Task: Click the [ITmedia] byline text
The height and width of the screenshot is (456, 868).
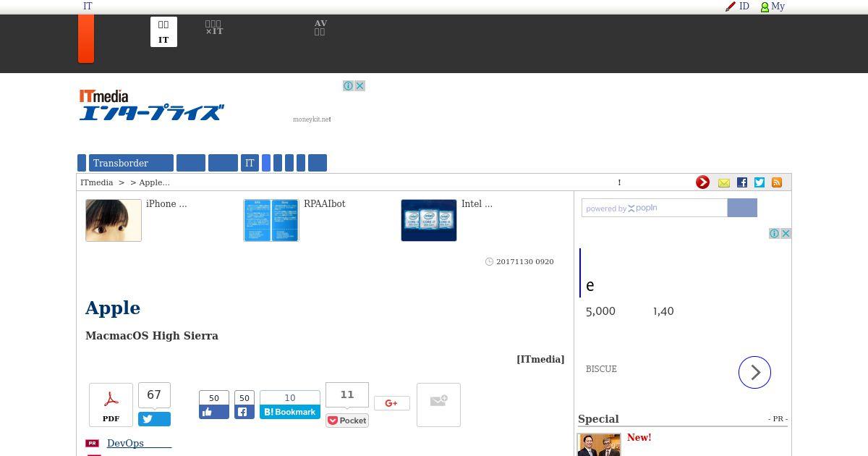Action: coord(540,359)
